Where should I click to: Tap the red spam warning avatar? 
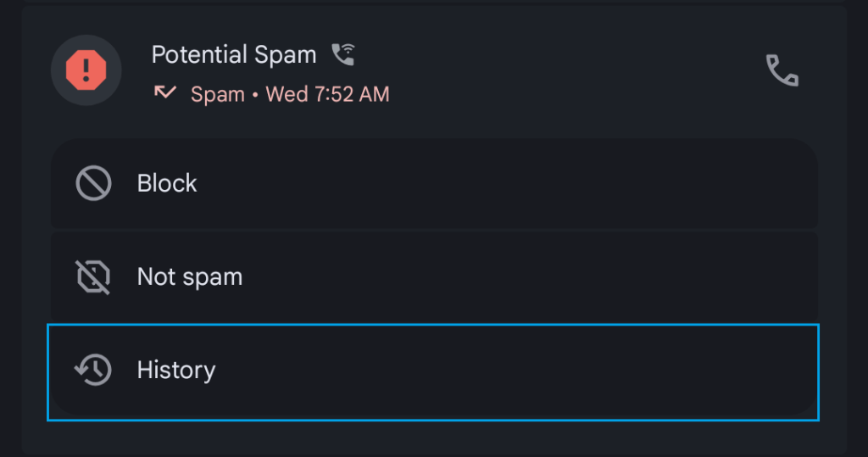tap(86, 70)
